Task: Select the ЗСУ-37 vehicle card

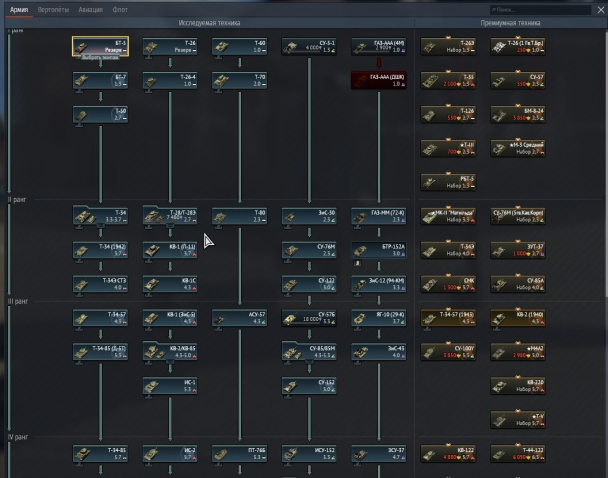Action: [379, 454]
